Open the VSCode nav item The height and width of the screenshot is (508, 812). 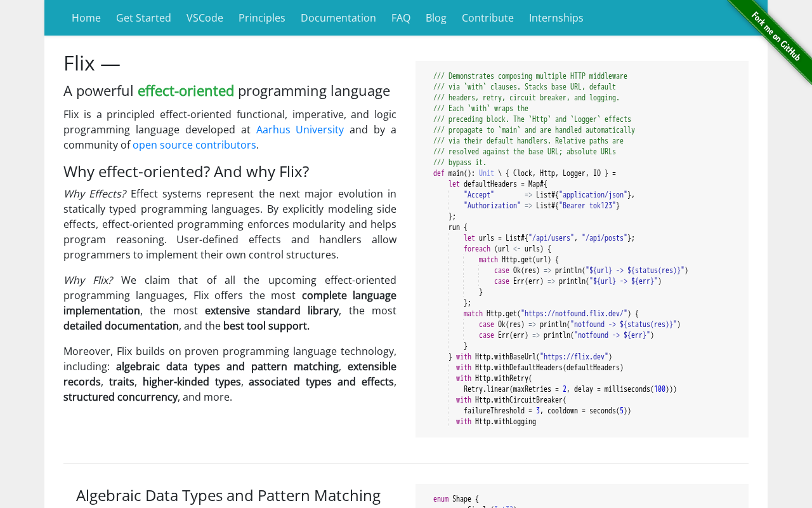[205, 18]
